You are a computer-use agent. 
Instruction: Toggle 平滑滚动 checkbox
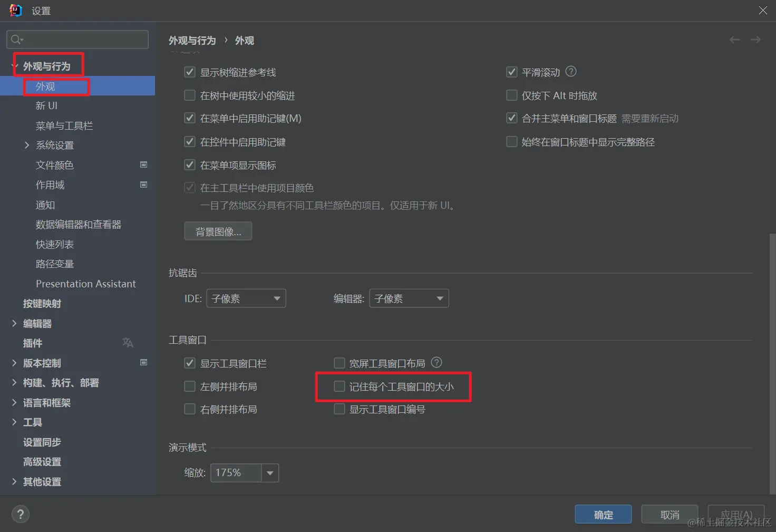coord(511,72)
